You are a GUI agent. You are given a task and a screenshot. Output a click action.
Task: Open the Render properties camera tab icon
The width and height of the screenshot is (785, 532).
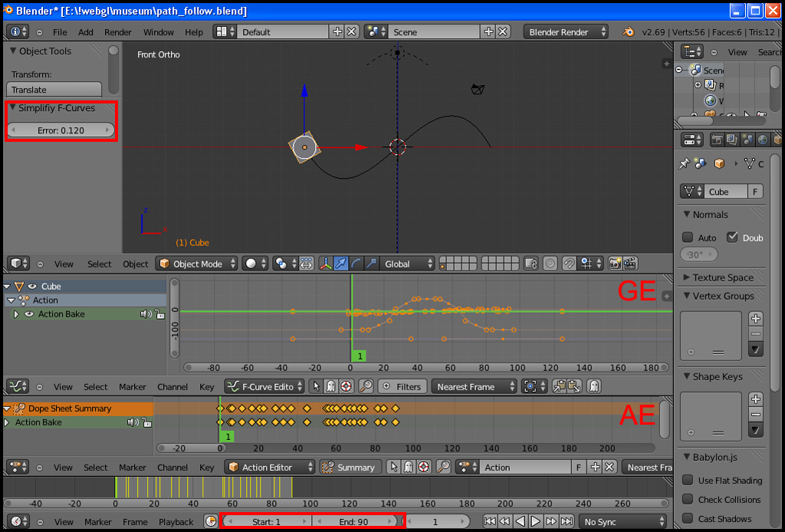point(717,140)
